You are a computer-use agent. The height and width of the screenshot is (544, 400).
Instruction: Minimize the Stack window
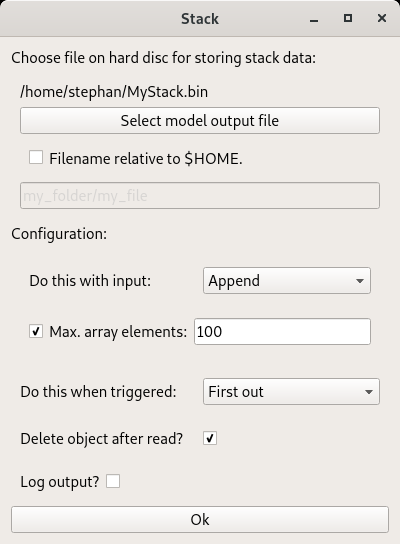coord(314,19)
